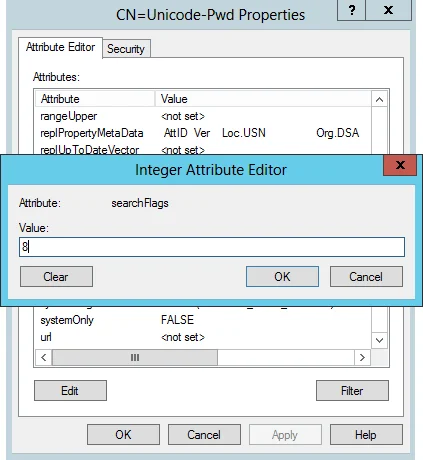The image size is (423, 460).
Task: Click the horizontal scrollbar thumb
Action: (x=135, y=357)
